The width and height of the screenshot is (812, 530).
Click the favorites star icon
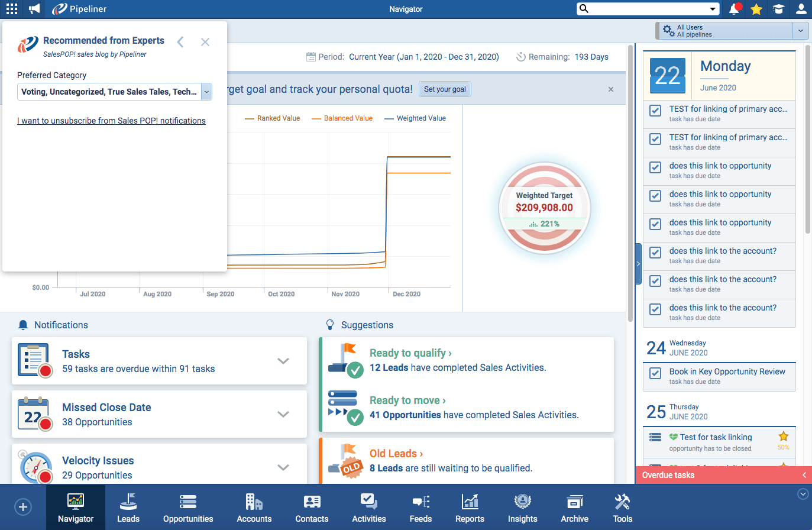point(756,9)
